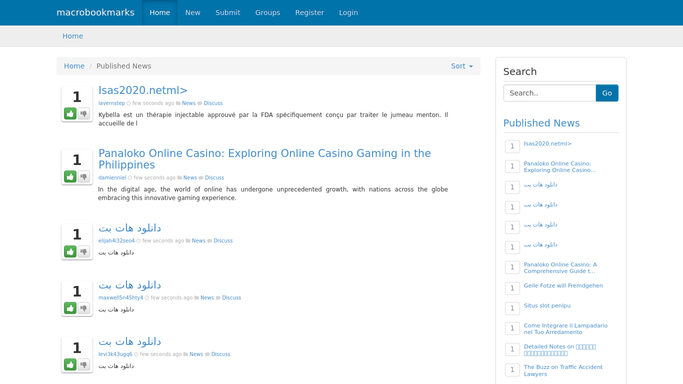
Task: Upvote the story posted by elijah4i32seo4
Action: click(x=70, y=251)
